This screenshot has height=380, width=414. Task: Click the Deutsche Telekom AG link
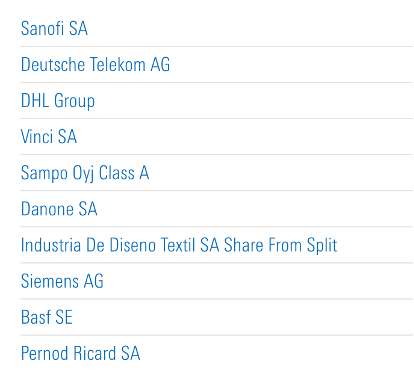point(95,64)
